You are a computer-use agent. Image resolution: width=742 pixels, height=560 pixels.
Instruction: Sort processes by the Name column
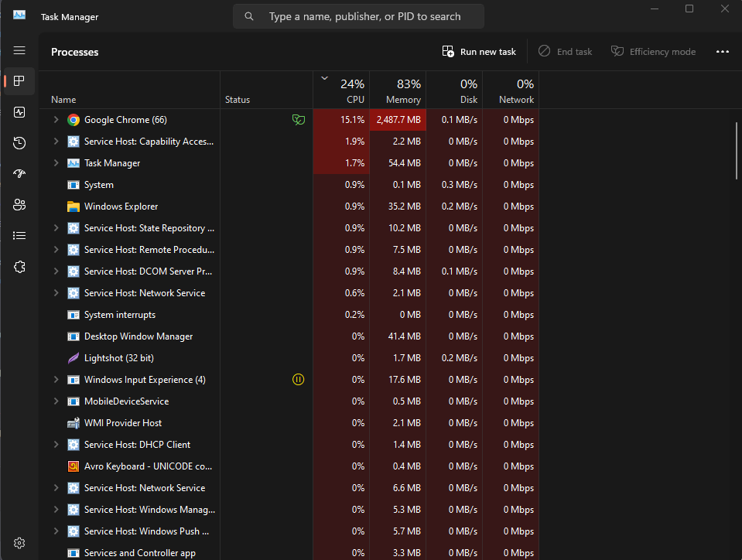click(130, 90)
